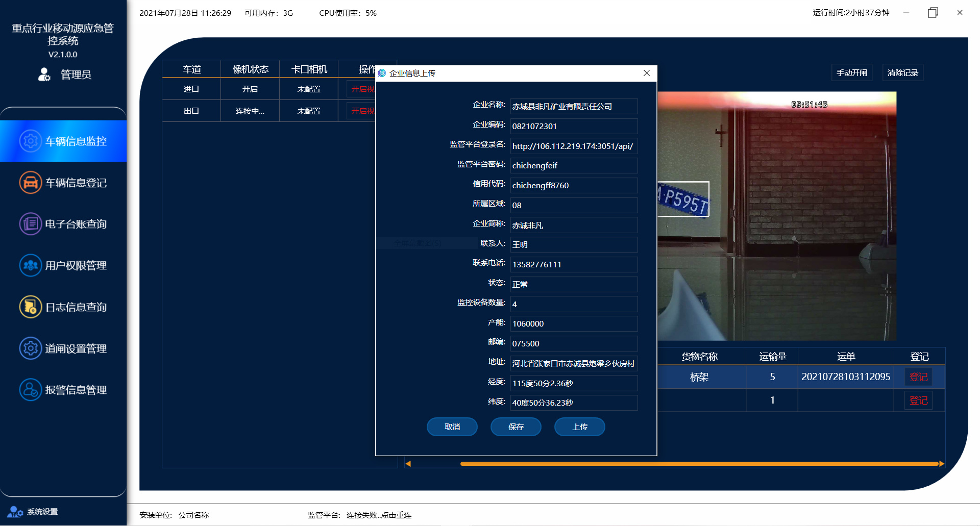Screen dimensions: 980x526
Task: Open the electronic ledger query icon
Action: (30, 224)
